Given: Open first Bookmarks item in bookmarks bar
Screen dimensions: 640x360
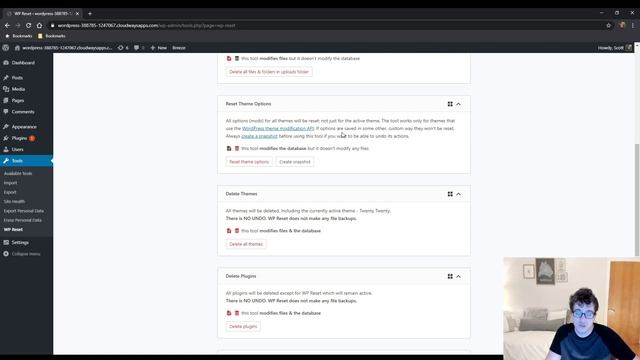Looking at the screenshot, I should click(19, 36).
